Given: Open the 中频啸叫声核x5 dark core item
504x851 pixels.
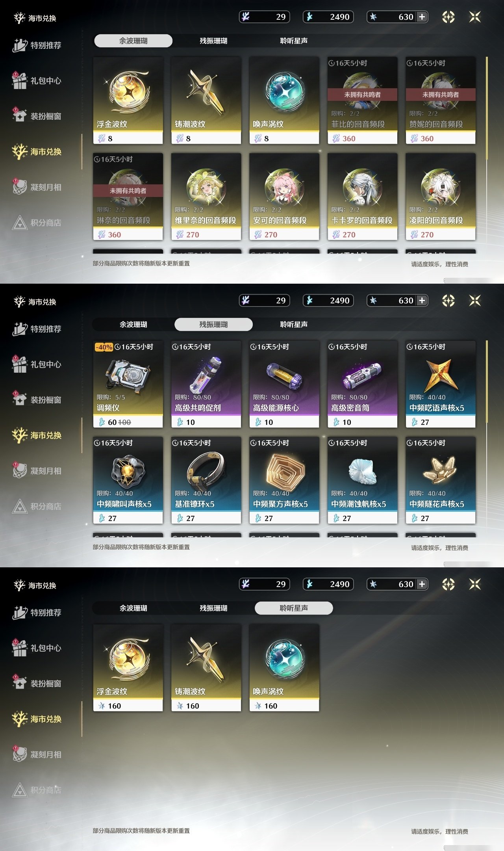Looking at the screenshot, I should 128,480.
